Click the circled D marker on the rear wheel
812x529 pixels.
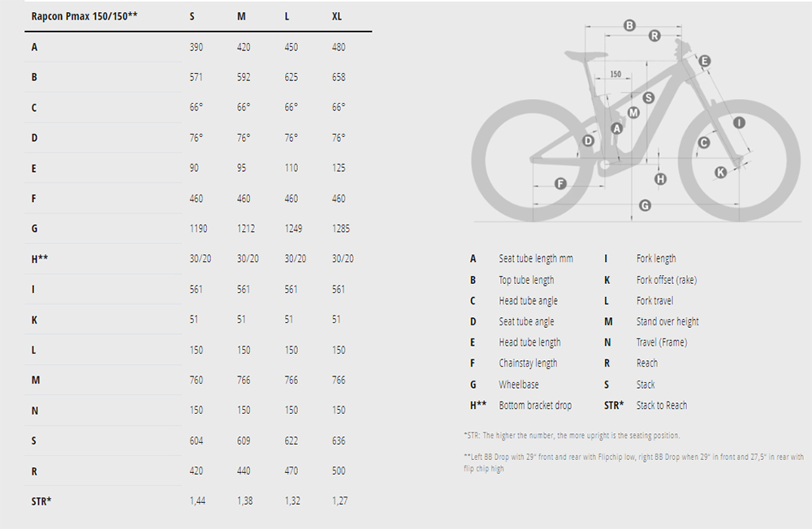click(589, 141)
